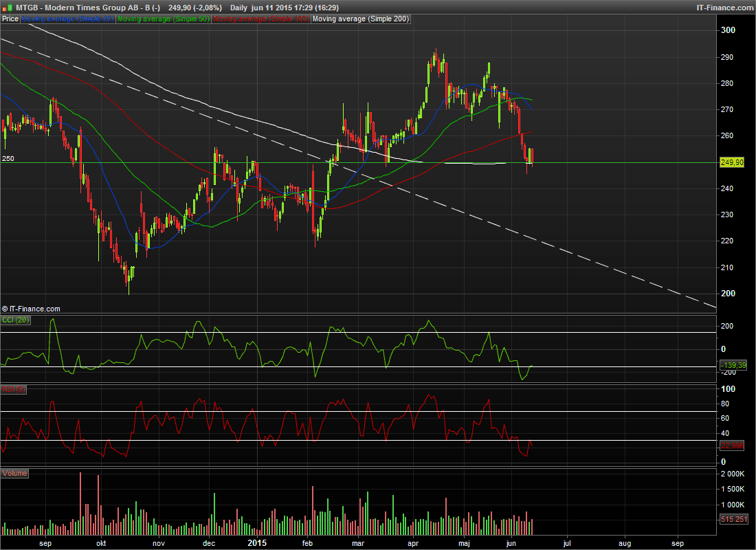The width and height of the screenshot is (756, 550).
Task: Click the 249,90 current price tag
Action: coord(732,162)
